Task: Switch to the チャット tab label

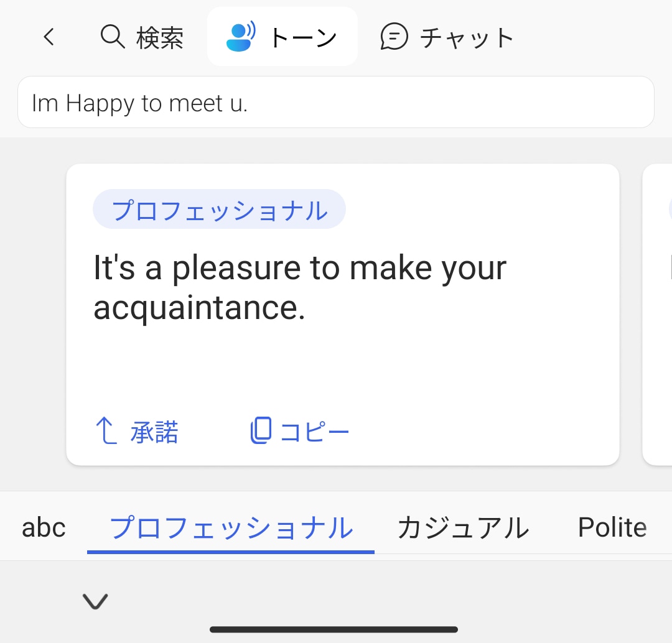Action: pos(467,38)
